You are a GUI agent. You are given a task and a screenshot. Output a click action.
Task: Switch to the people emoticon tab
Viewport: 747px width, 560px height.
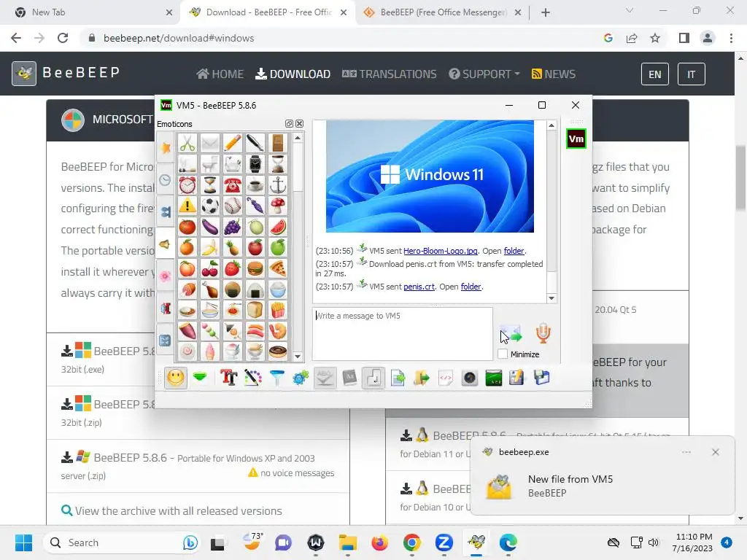coord(166,212)
